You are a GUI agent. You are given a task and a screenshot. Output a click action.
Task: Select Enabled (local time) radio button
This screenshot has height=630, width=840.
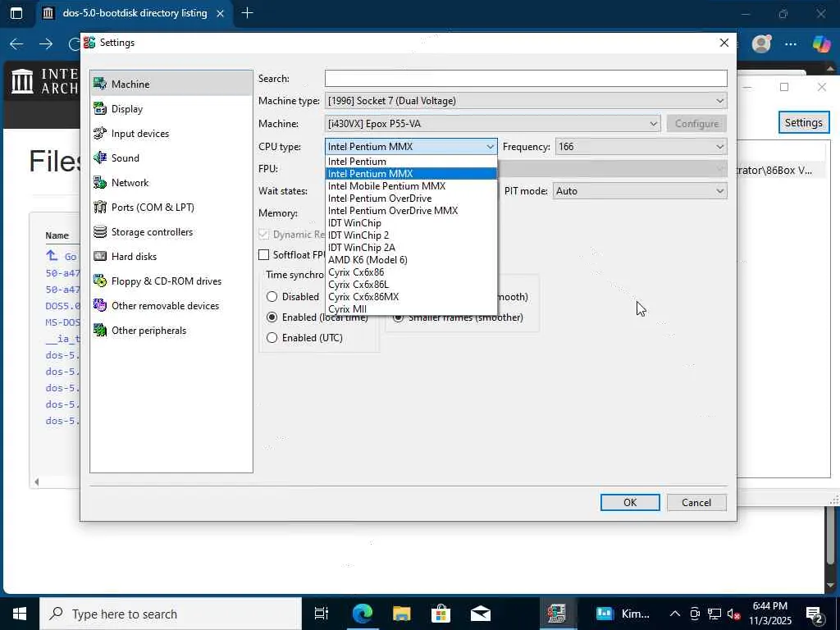click(x=272, y=317)
